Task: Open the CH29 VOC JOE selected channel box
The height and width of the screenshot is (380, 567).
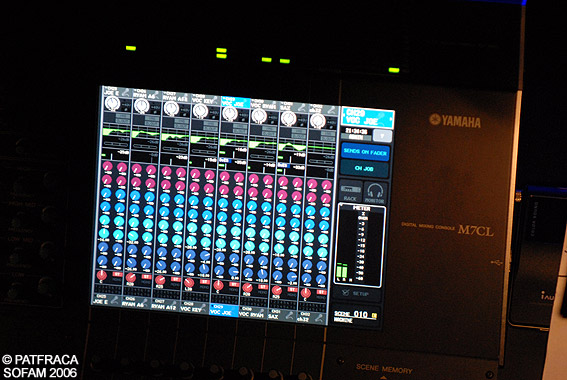Action: [x=367, y=118]
